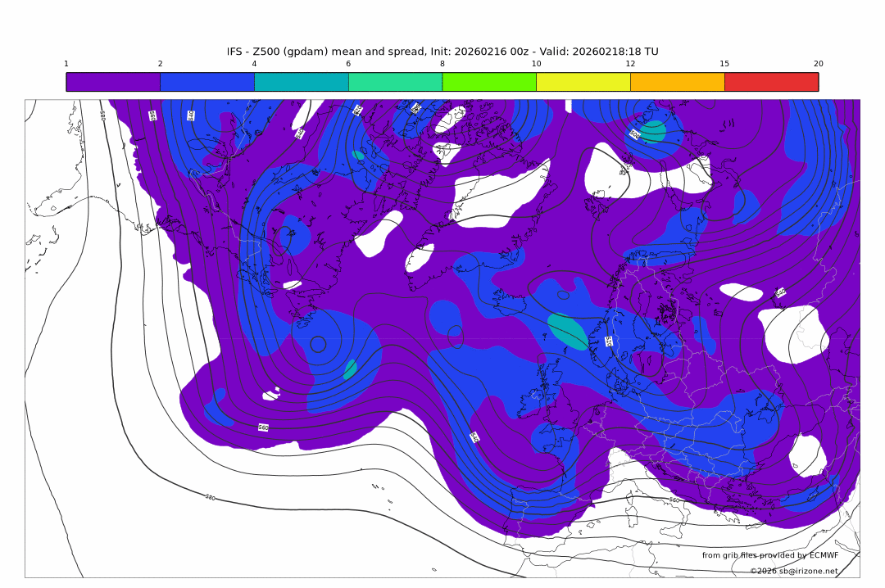Click the yellow 10–12 colorbar segment
The height and width of the screenshot is (588, 885).
pyautogui.click(x=583, y=82)
